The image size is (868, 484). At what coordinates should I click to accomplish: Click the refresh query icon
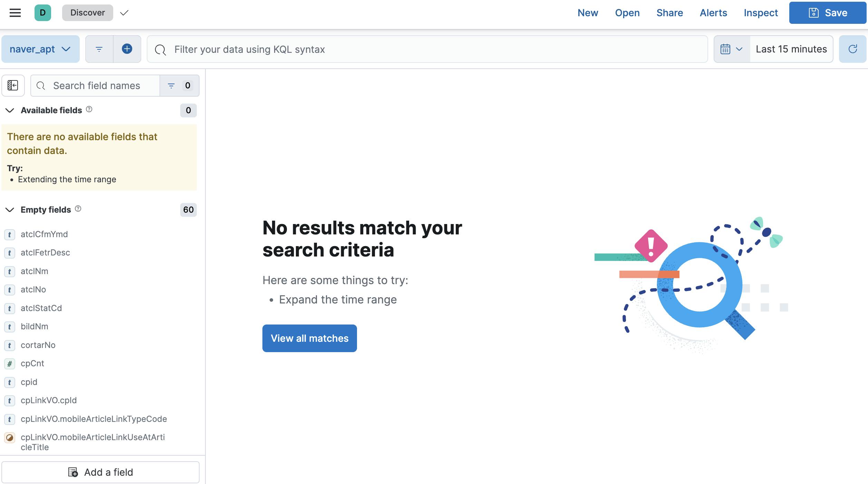pos(852,49)
